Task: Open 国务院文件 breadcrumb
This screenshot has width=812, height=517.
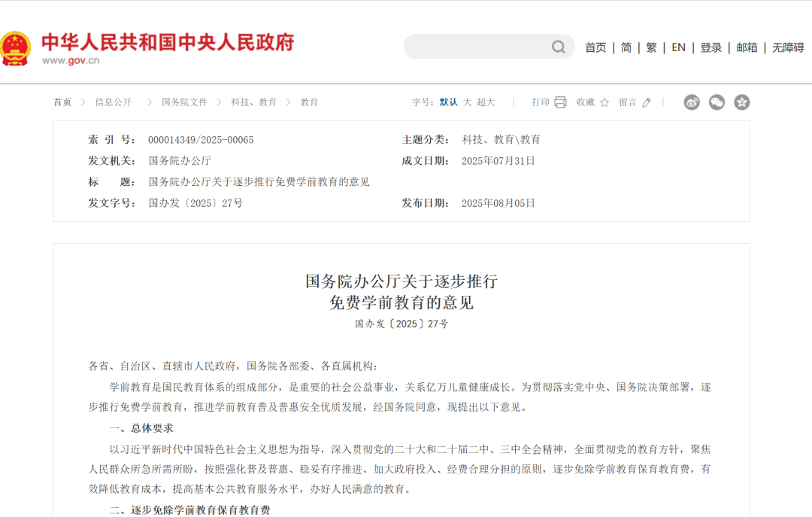Action: pos(184,102)
